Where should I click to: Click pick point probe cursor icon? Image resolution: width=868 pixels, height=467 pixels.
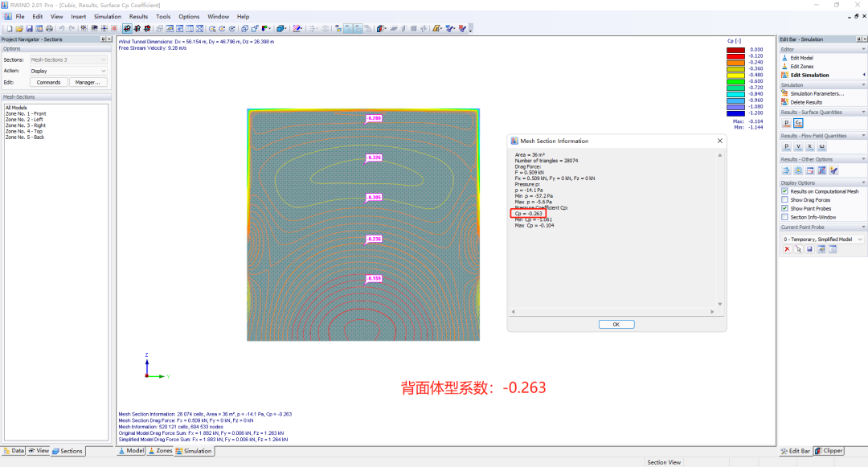tap(798, 249)
